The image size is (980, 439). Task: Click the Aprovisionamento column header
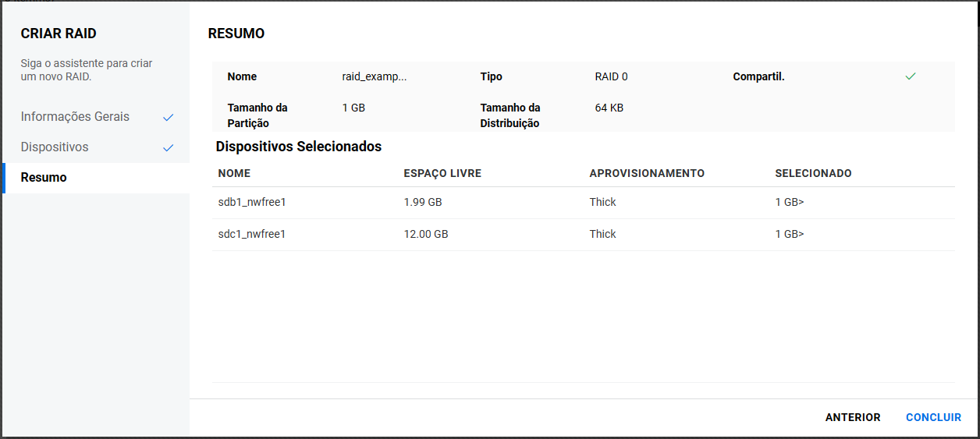[647, 174]
